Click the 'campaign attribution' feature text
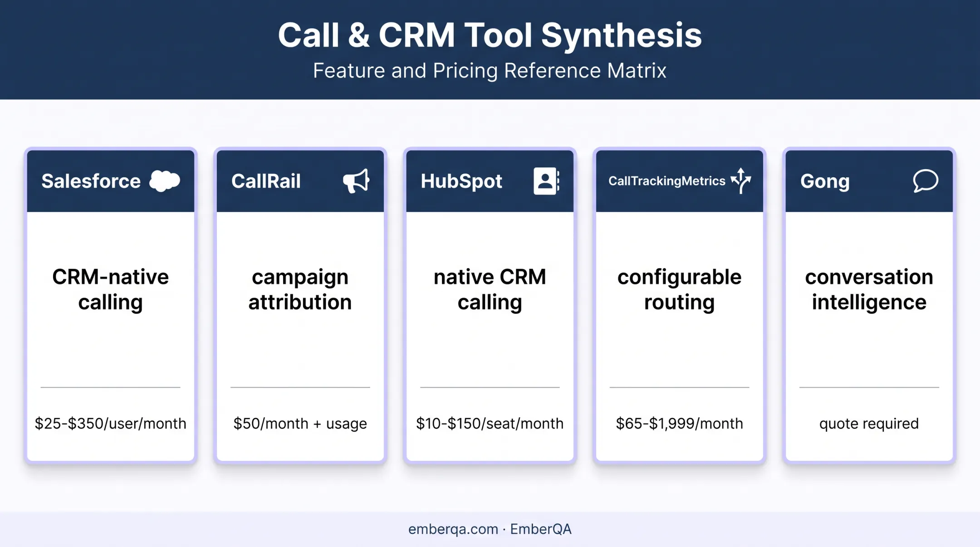Viewport: 980px width, 547px height. click(x=300, y=289)
